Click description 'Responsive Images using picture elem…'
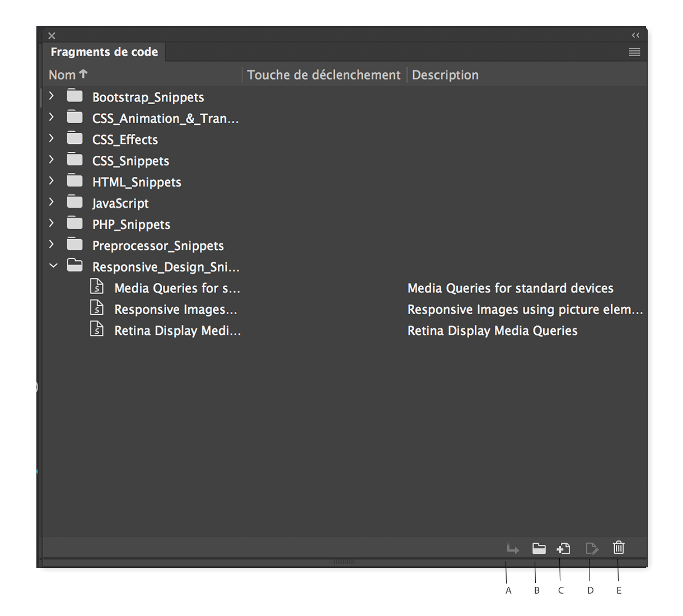Screen dimensions: 683x616 pos(525,310)
